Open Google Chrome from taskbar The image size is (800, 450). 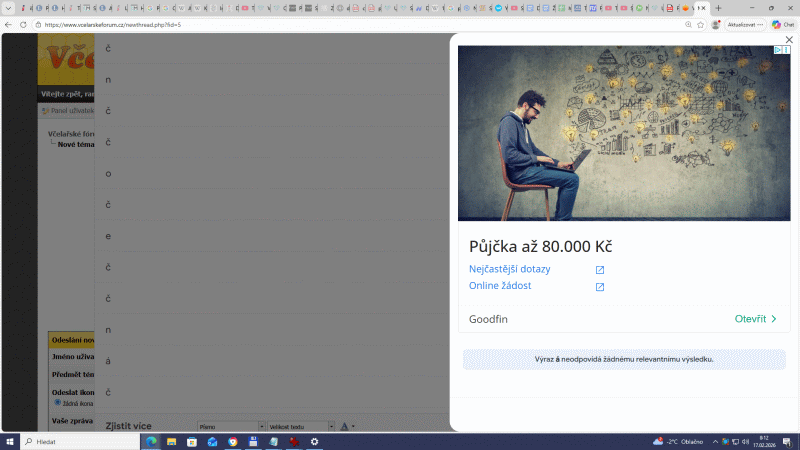[233, 442]
